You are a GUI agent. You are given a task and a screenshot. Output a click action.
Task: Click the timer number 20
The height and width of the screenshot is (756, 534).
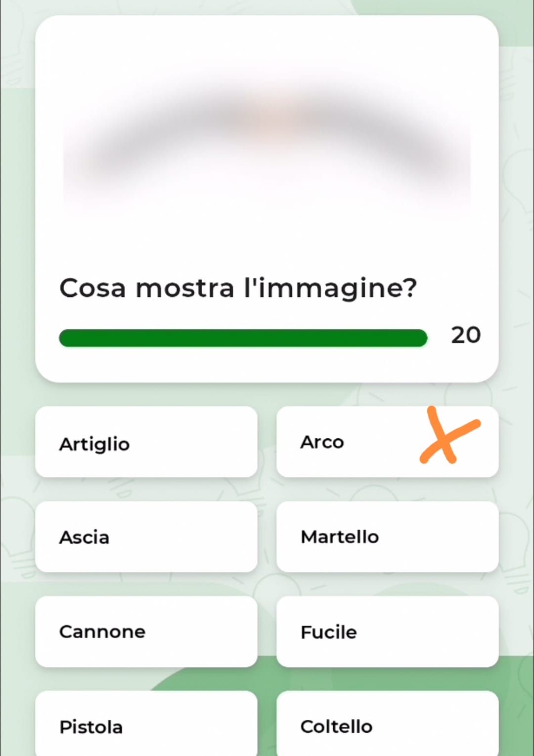tap(466, 336)
